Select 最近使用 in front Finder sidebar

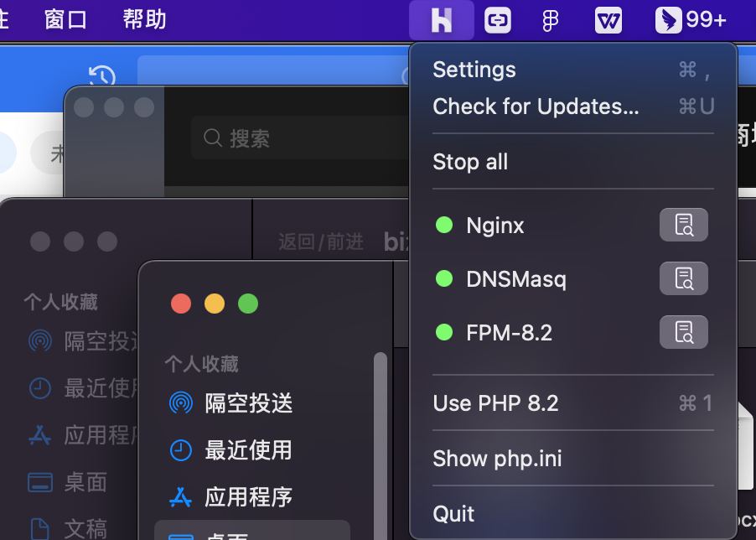click(x=249, y=450)
